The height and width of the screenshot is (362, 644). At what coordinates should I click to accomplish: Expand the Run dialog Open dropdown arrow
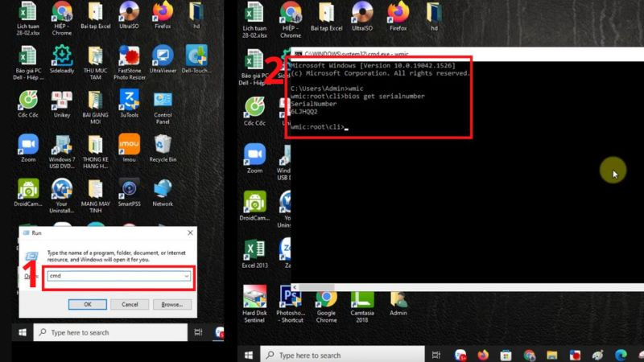[187, 275]
